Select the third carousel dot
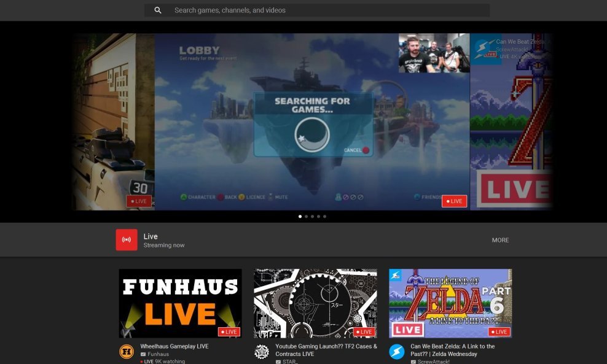This screenshot has height=364, width=607. click(x=312, y=217)
